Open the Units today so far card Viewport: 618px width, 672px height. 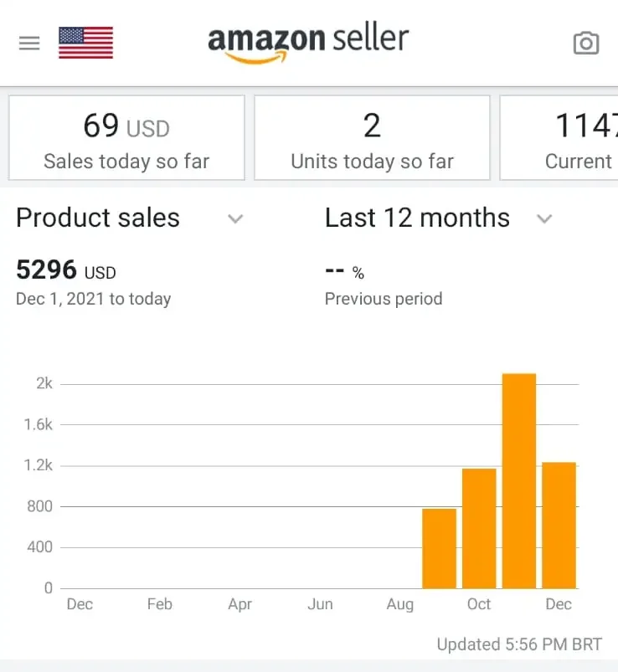pos(372,138)
